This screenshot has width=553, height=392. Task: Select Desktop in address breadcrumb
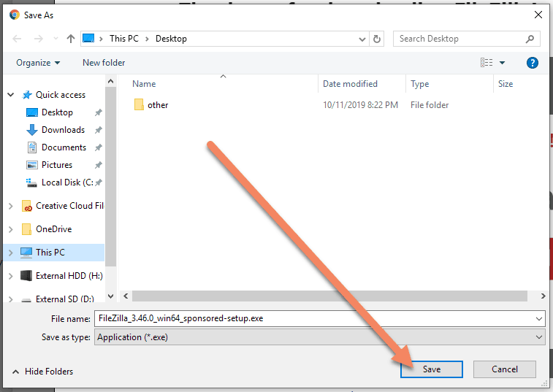pos(171,39)
